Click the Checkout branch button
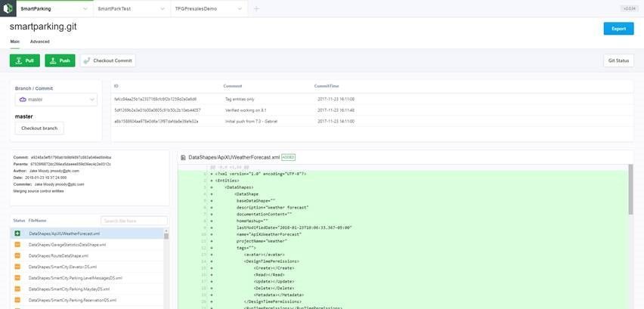Screen dimensions: 644x309 click(x=39, y=128)
